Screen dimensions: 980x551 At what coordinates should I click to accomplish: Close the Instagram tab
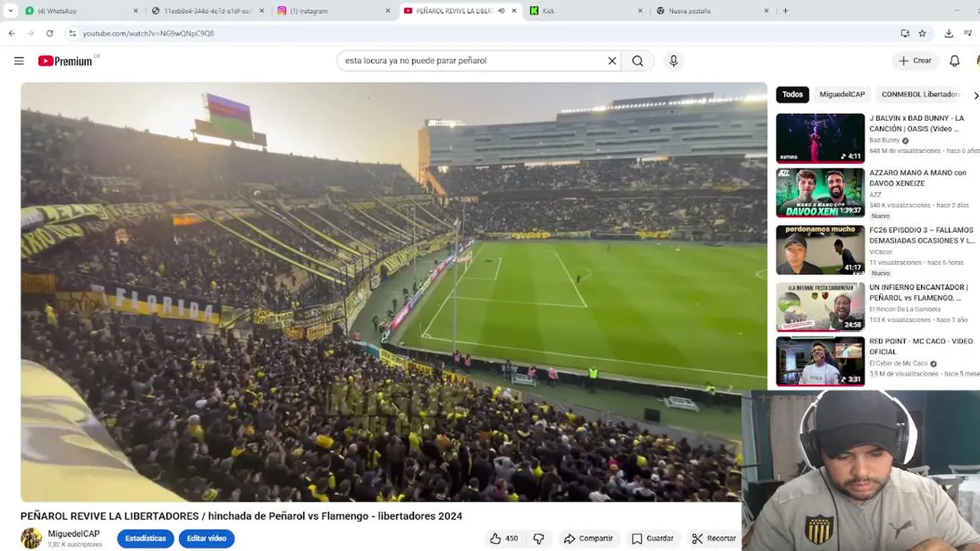coord(388,11)
